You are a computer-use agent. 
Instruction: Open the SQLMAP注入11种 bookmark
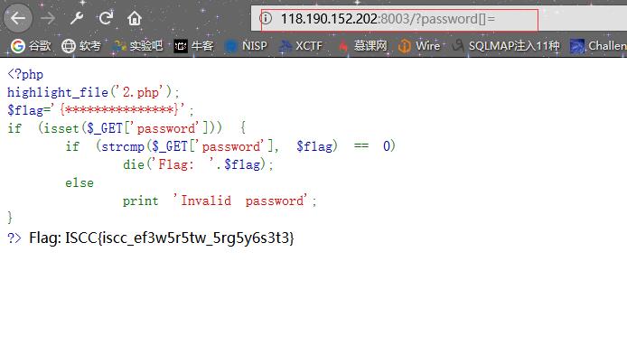pos(506,46)
